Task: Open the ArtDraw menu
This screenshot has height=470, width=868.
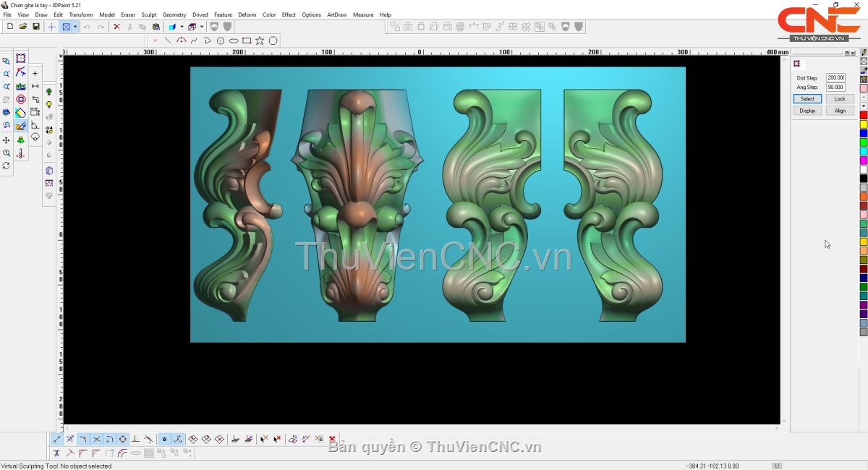Action: pyautogui.click(x=336, y=14)
